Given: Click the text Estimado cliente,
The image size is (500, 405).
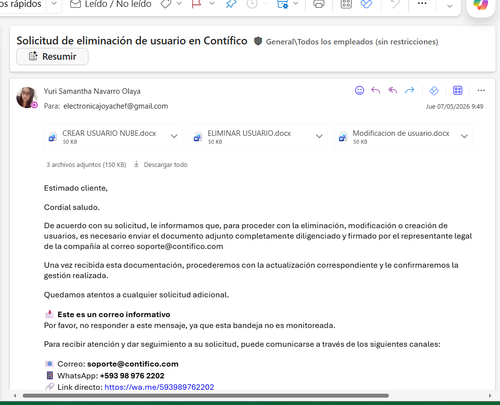Looking at the screenshot, I should click(76, 188).
